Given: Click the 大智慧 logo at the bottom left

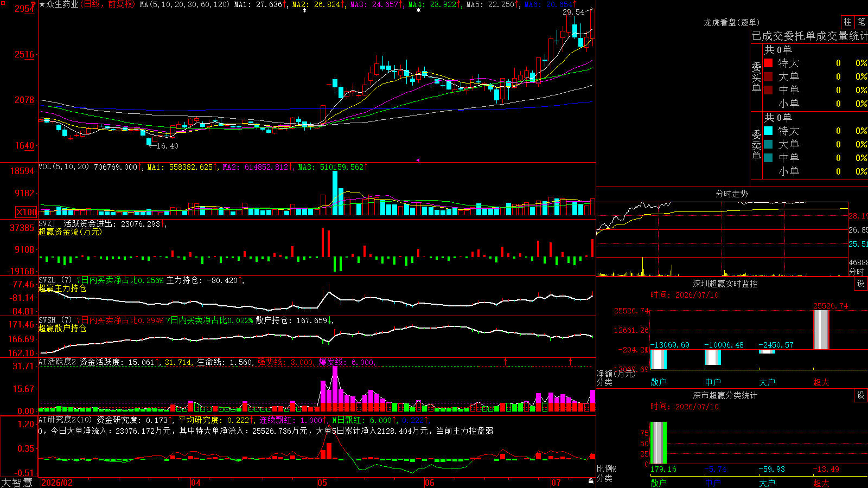Looking at the screenshot, I should (x=17, y=483).
